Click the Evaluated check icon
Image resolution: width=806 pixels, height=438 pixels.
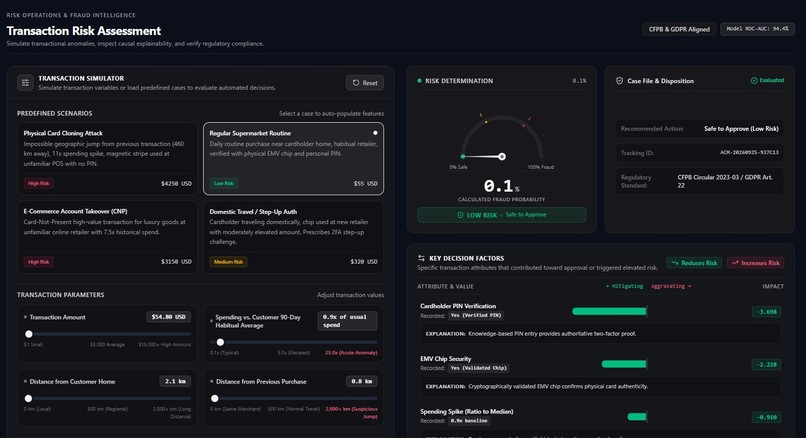(x=754, y=81)
